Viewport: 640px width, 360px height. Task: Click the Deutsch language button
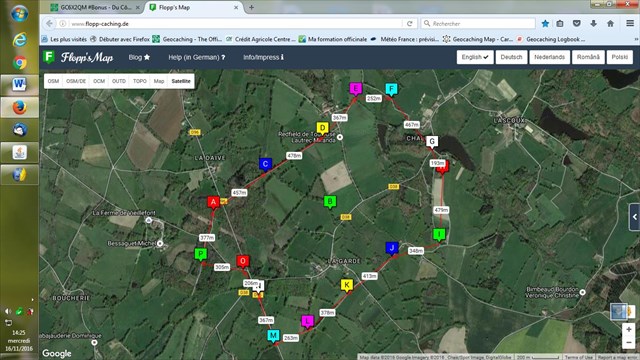click(x=511, y=57)
